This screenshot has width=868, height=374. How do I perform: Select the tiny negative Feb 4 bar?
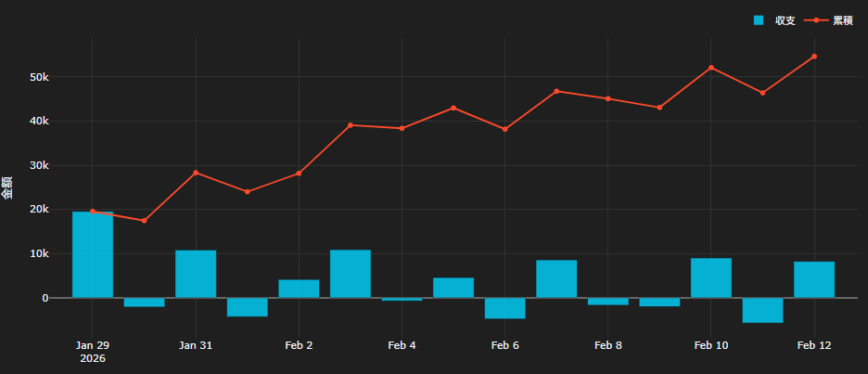(402, 299)
